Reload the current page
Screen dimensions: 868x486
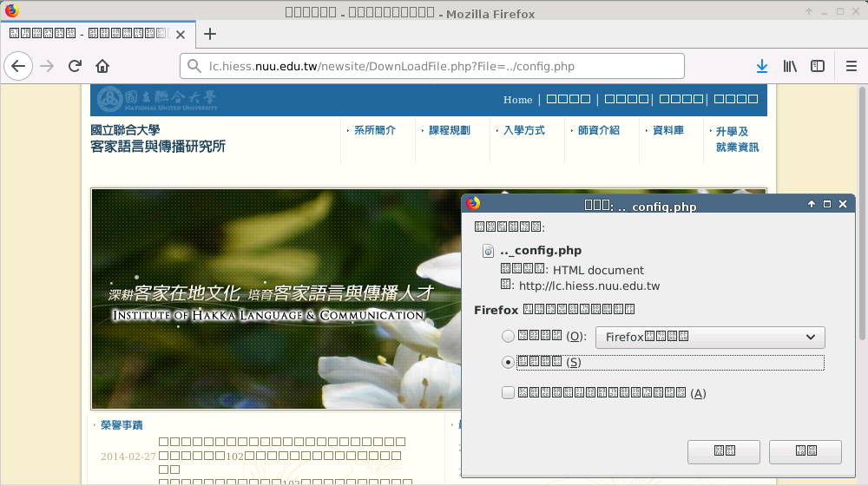(75, 67)
